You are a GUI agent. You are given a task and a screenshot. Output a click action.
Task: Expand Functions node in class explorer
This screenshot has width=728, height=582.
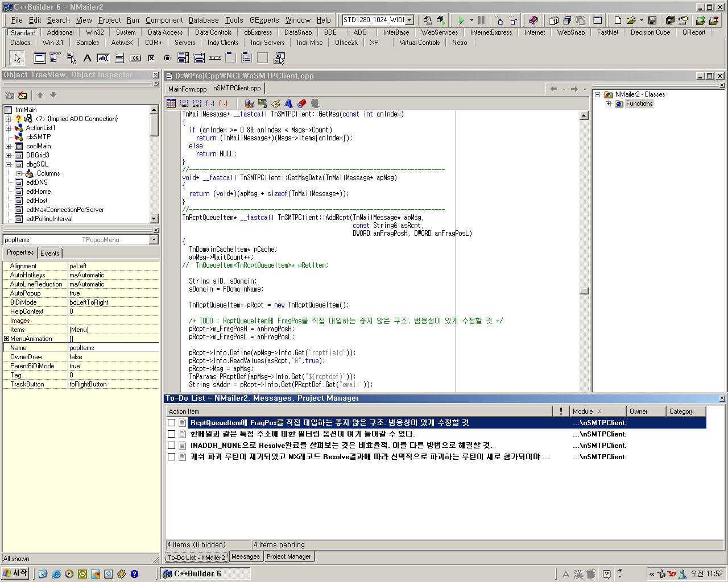click(x=608, y=103)
